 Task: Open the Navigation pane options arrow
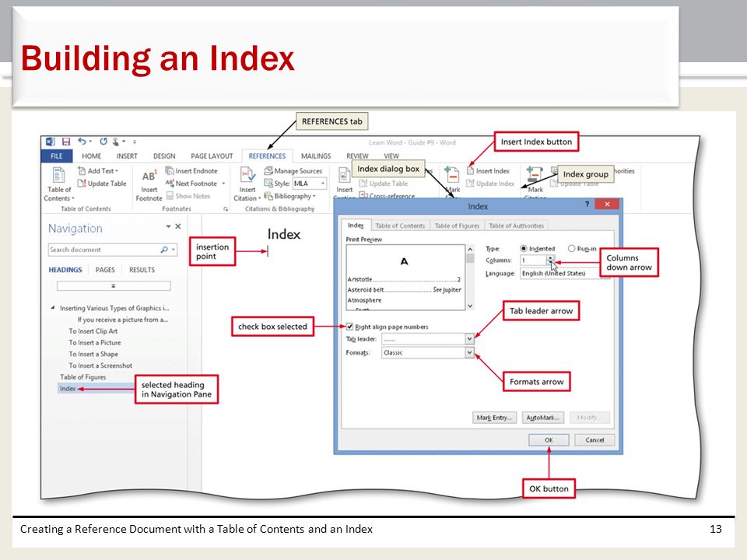click(168, 226)
